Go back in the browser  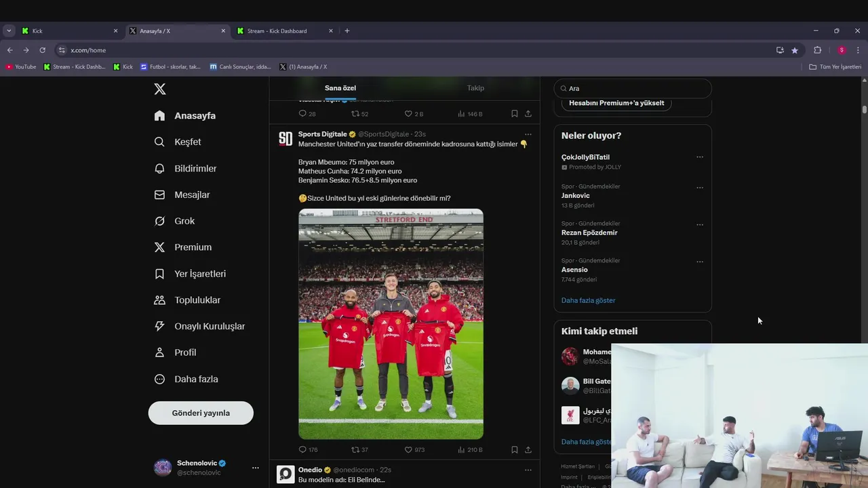pyautogui.click(x=9, y=50)
